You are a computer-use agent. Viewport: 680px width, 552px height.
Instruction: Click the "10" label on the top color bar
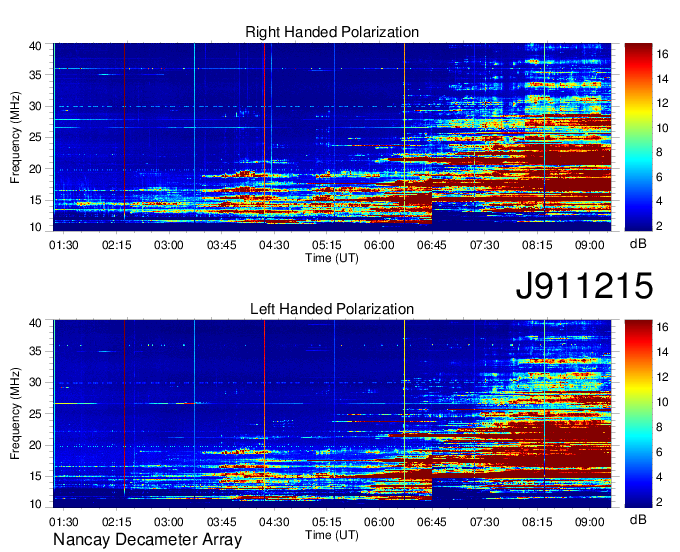point(662,127)
